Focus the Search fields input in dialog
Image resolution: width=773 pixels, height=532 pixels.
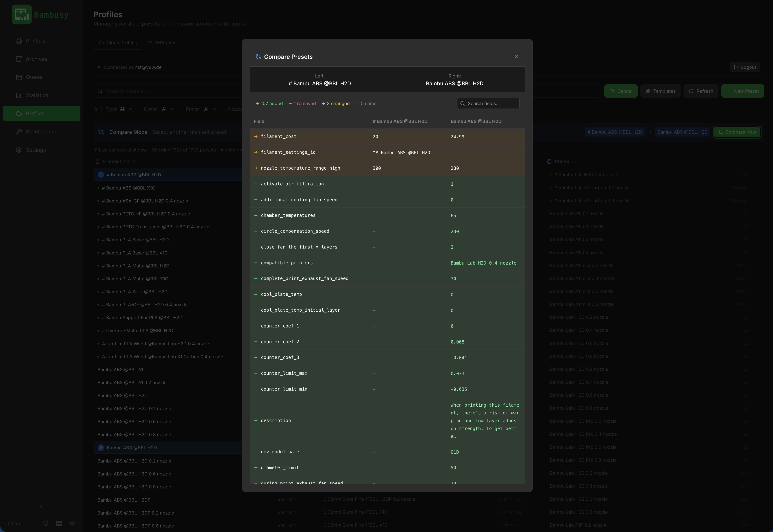(x=488, y=103)
